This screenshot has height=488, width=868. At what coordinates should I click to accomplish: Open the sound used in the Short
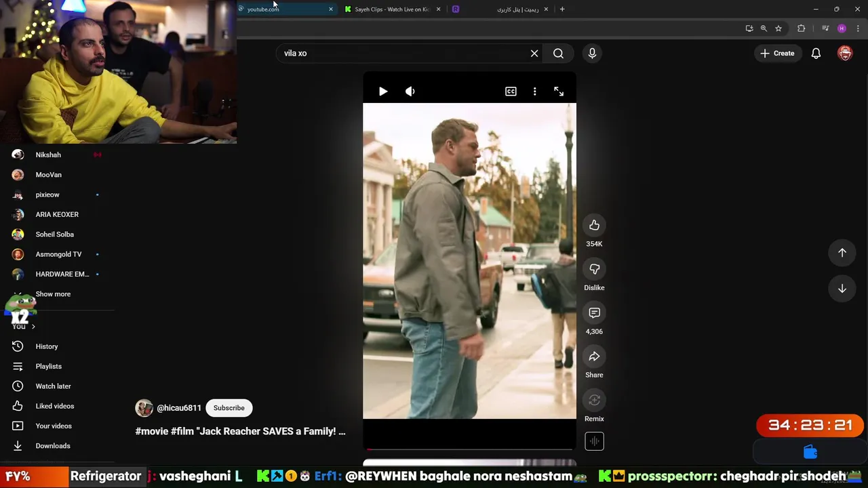tap(594, 441)
